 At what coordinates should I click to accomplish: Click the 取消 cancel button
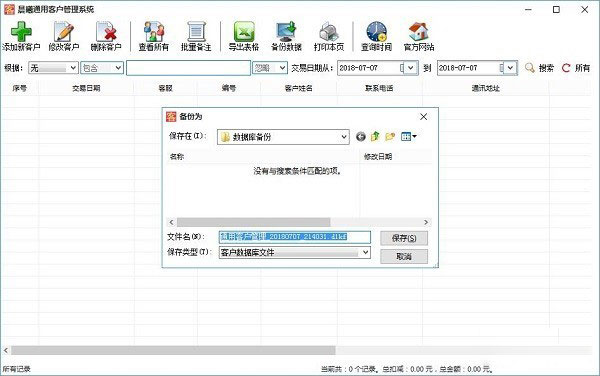click(x=404, y=256)
